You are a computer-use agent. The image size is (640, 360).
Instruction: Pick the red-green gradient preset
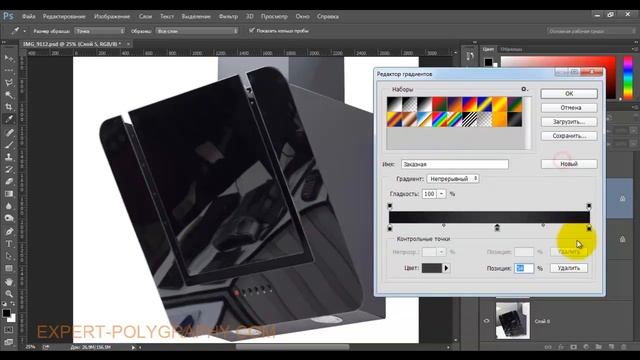pos(439,104)
